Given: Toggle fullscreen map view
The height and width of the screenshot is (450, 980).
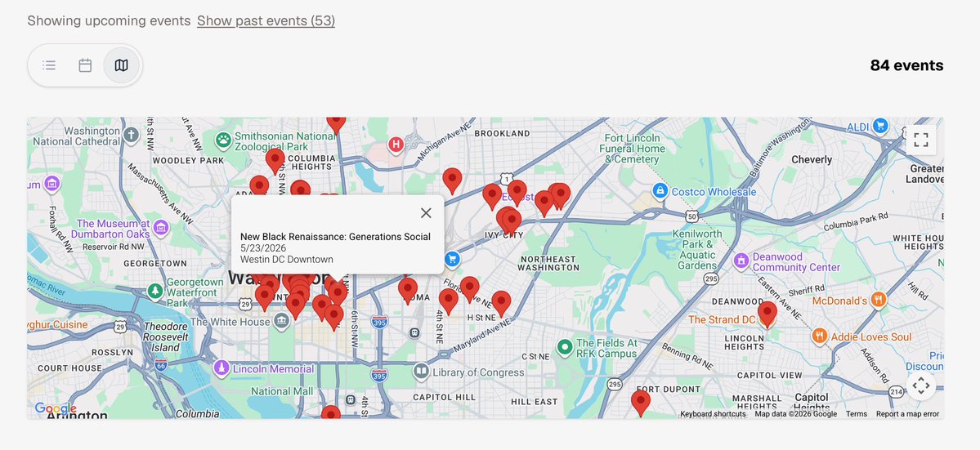Looking at the screenshot, I should tap(921, 139).
